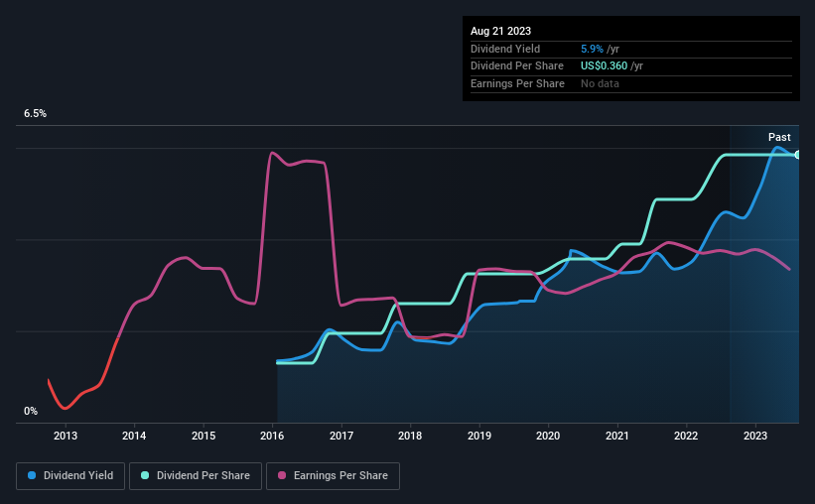Click the 5.9% dividend yield value
Screen dimensions: 815x504
(592, 49)
